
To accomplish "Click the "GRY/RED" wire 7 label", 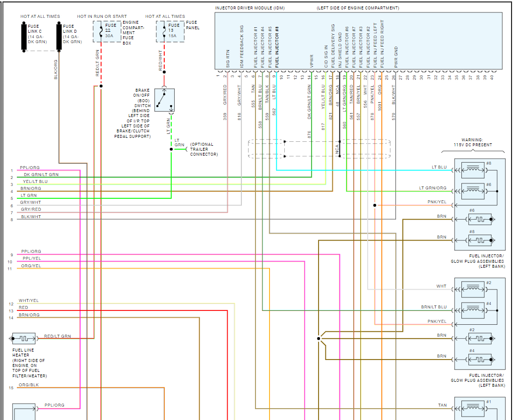I will 31,209.
